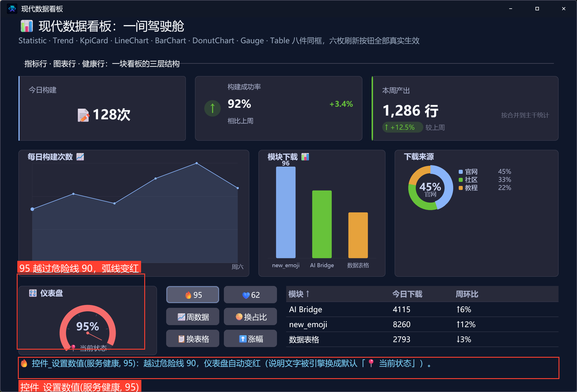Click the 今日下载 column header
This screenshot has width=577, height=392.
pyautogui.click(x=407, y=294)
